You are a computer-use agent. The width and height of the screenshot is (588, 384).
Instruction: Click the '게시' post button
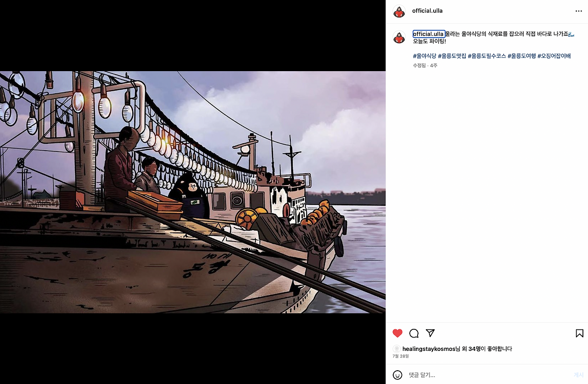[x=578, y=375]
